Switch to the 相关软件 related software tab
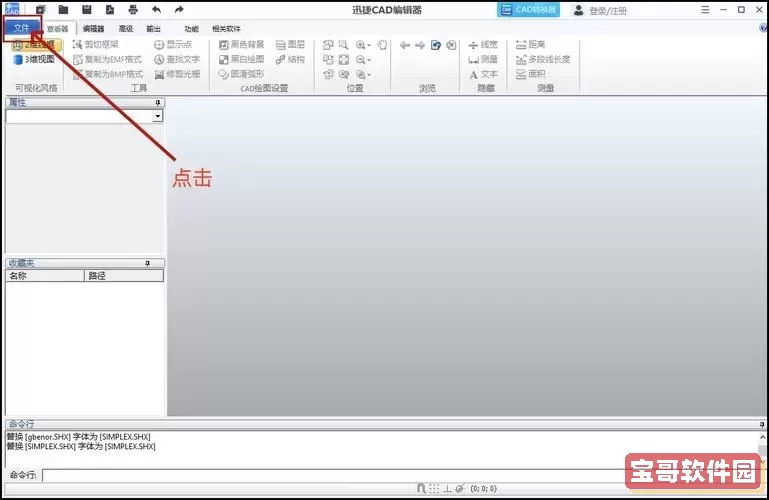Viewport: 769px width, 500px height. coord(226,29)
